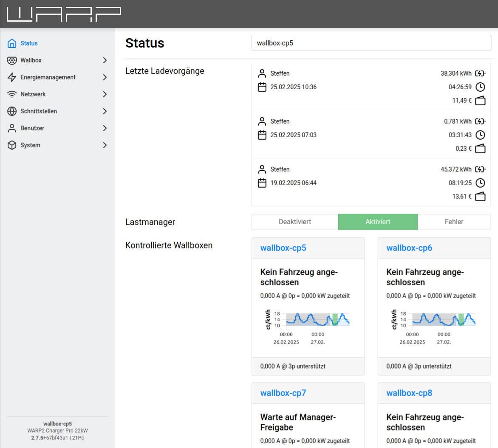This screenshot has width=498, height=448.
Task: Click the wallbox-cp5 name input field
Action: click(371, 43)
